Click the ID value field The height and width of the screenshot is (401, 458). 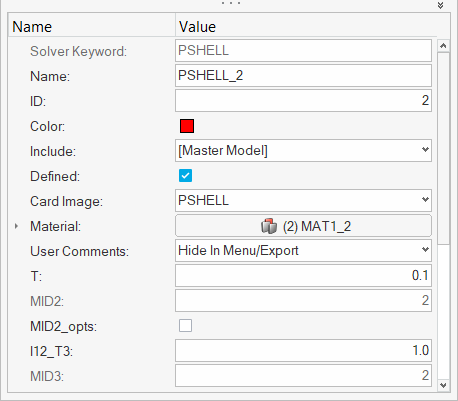coord(303,101)
